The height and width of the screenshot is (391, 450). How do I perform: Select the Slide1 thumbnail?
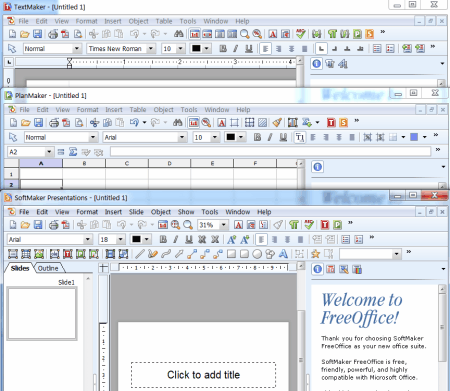[x=42, y=314]
